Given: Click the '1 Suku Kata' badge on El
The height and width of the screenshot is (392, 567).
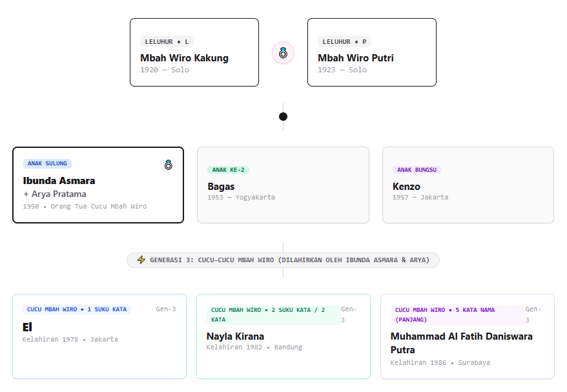Looking at the screenshot, I should 77,309.
